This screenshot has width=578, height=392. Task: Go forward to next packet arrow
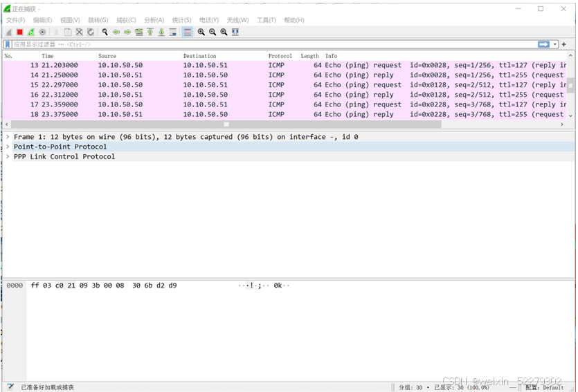tap(127, 32)
